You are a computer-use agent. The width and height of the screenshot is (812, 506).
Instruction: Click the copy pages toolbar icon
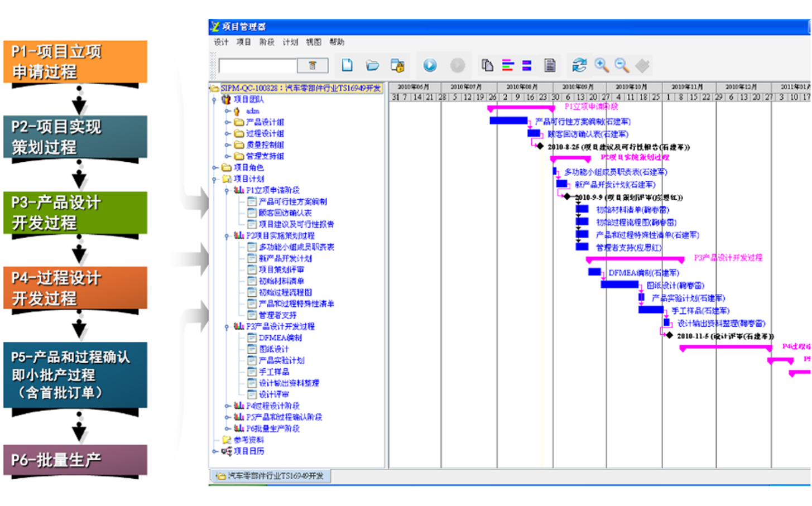(x=487, y=65)
